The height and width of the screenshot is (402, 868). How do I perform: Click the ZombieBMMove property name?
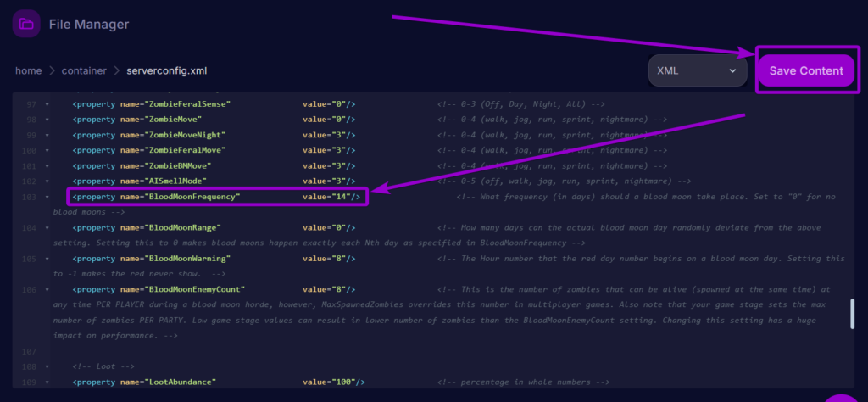point(178,166)
